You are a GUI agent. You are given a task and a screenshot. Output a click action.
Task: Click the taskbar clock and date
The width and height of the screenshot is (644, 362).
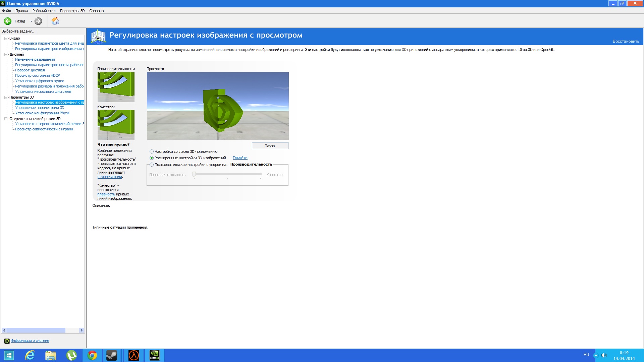624,356
